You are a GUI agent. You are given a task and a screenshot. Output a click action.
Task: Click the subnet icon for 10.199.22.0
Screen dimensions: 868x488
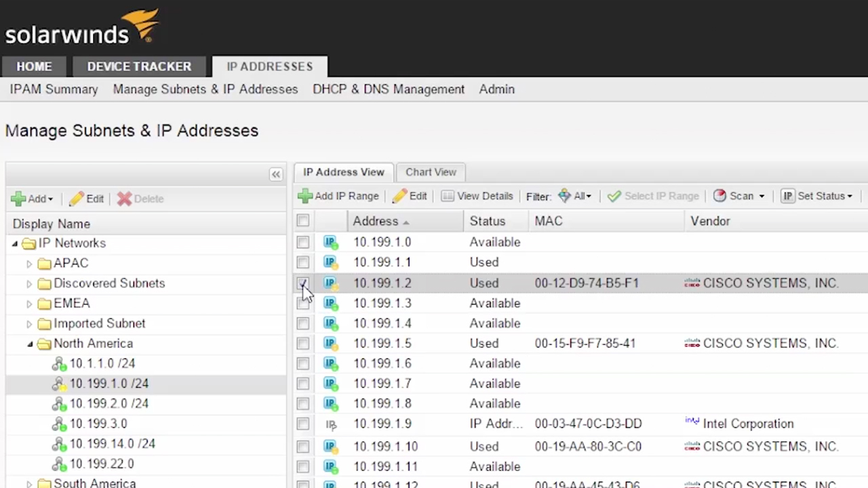tap(60, 464)
